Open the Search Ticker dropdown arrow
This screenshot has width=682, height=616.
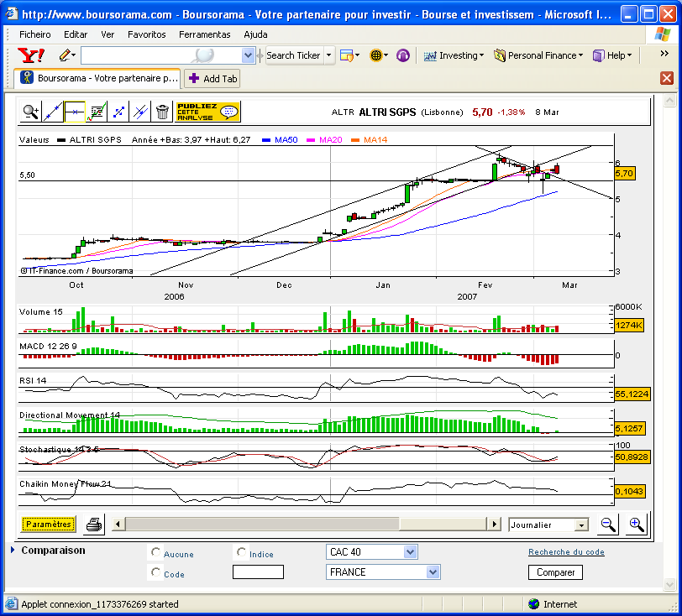pyautogui.click(x=329, y=55)
